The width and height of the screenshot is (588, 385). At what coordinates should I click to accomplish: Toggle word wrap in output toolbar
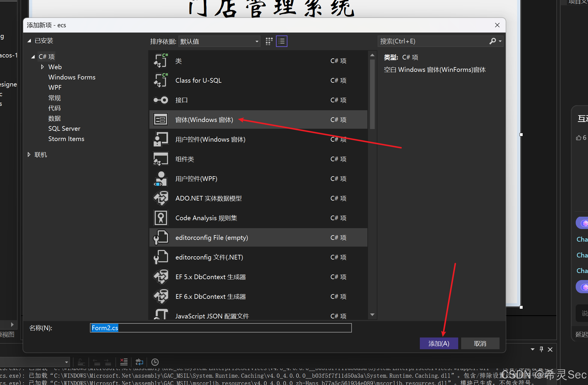tap(139, 362)
